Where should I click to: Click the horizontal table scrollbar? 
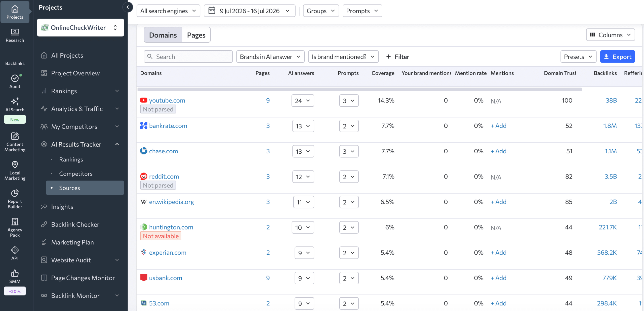pos(359,89)
